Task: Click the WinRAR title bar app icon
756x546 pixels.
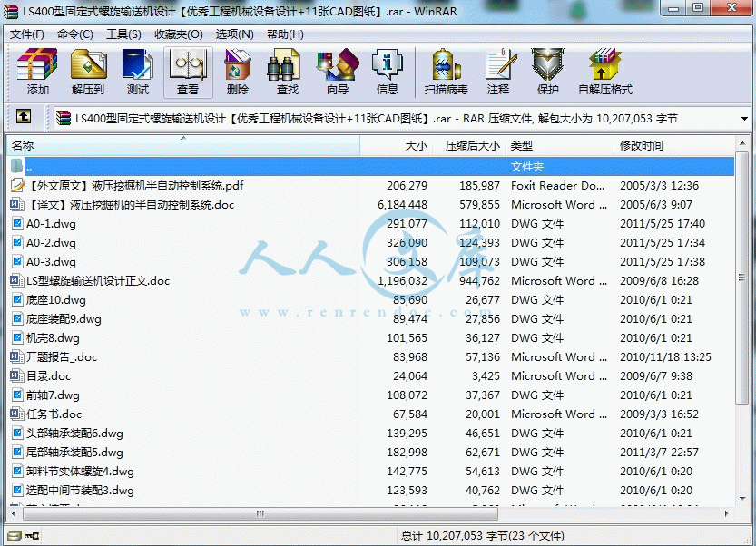Action: pyautogui.click(x=11, y=11)
